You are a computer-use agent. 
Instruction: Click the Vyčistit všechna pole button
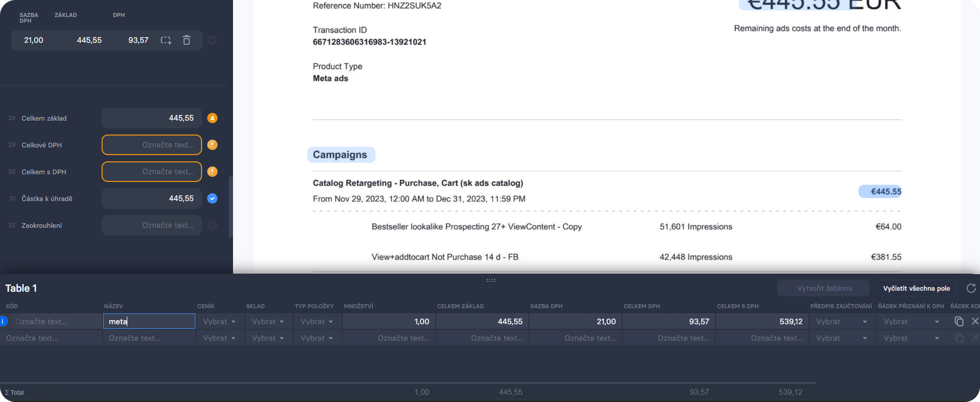point(917,288)
